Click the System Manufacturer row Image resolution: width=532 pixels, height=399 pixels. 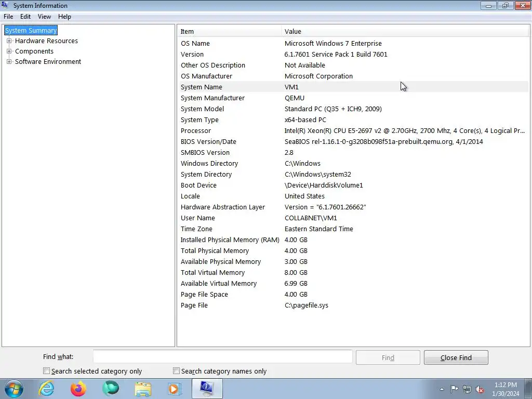353,98
